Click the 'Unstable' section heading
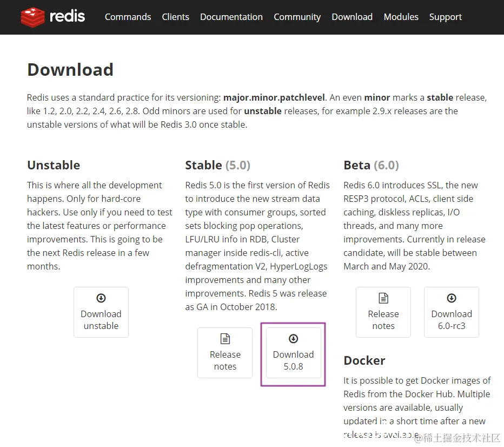The width and height of the screenshot is (504, 447). pyautogui.click(x=54, y=165)
